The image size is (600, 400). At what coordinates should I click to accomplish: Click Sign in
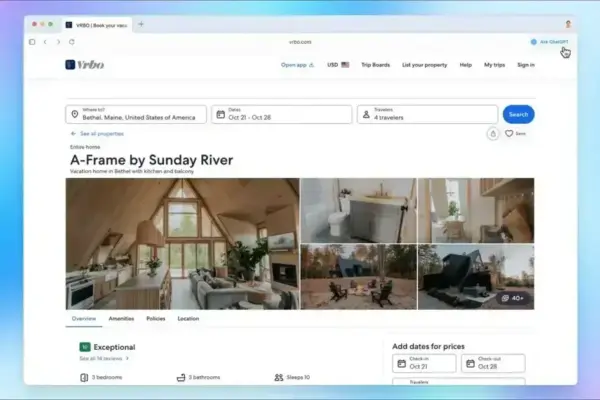[x=526, y=65]
